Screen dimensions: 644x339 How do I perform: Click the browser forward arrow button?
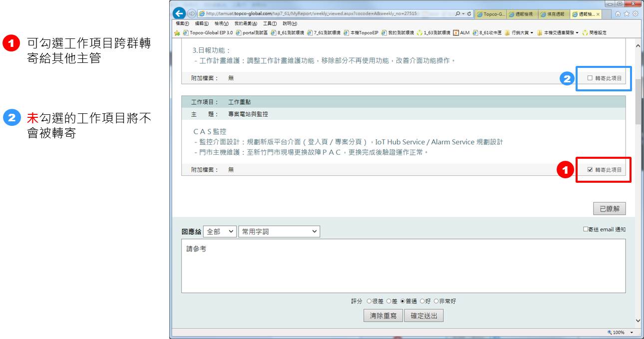coord(191,14)
